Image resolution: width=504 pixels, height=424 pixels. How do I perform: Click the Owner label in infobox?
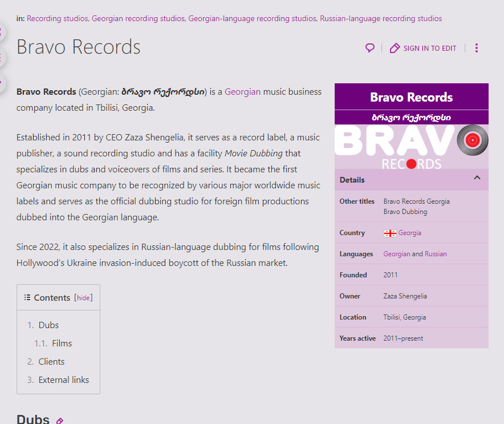point(349,296)
